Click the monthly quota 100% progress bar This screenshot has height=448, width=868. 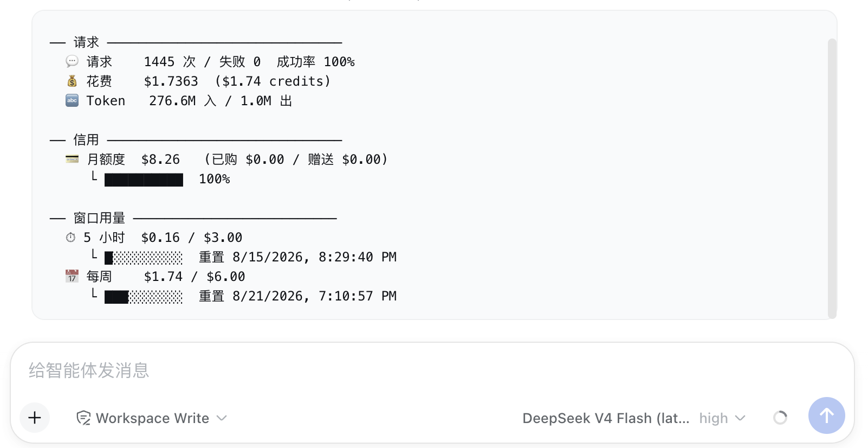tap(144, 180)
